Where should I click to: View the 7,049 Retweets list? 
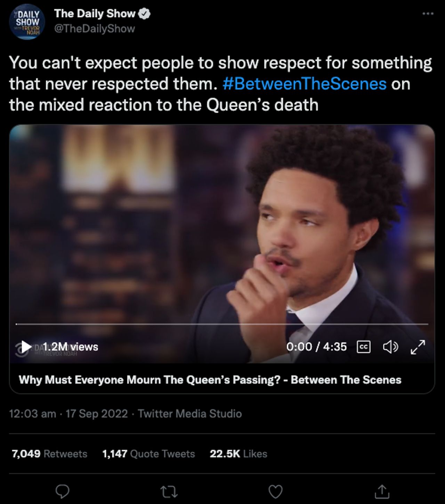pyautogui.click(x=49, y=454)
